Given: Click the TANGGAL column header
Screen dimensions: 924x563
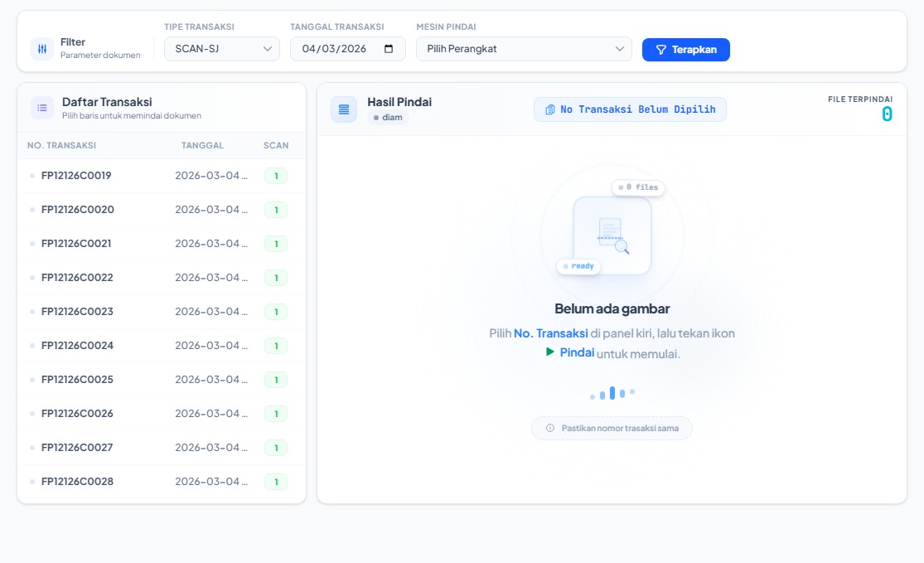Looking at the screenshot, I should point(202,145).
